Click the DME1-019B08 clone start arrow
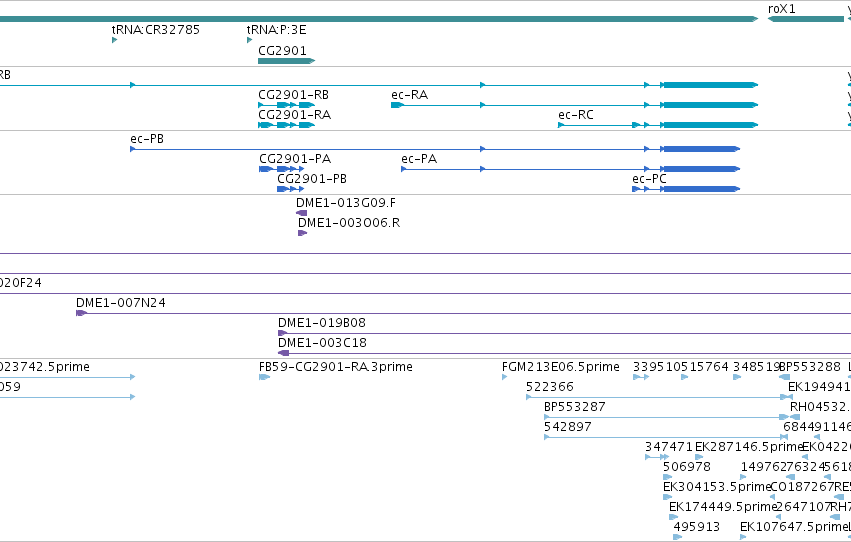Image resolution: width=851 pixels, height=542 pixels. pyautogui.click(x=283, y=333)
